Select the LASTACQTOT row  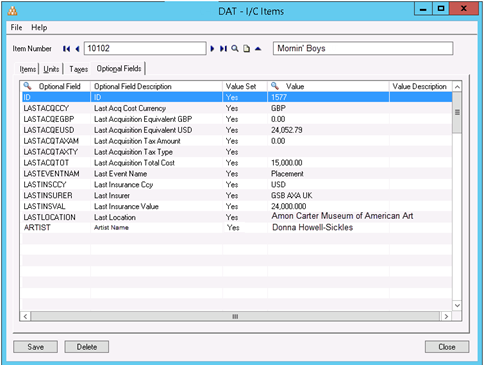pos(237,163)
